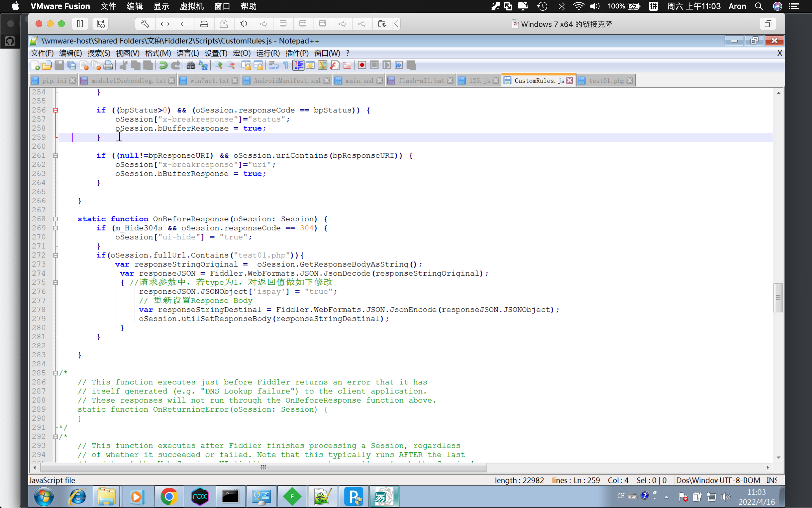Click the vertical scrollbar thumb
812x508 pixels.
778,298
